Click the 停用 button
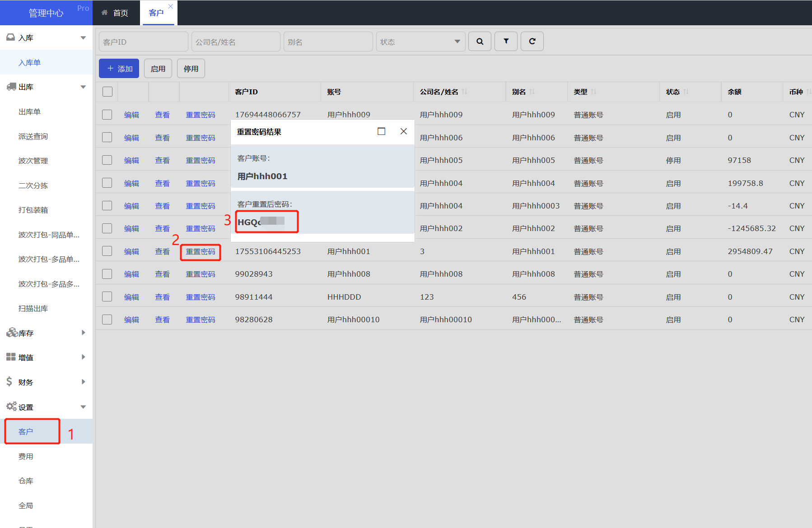812x528 pixels. (191, 69)
